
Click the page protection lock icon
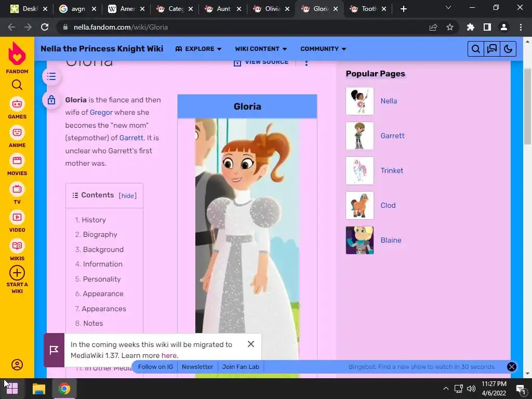(51, 100)
